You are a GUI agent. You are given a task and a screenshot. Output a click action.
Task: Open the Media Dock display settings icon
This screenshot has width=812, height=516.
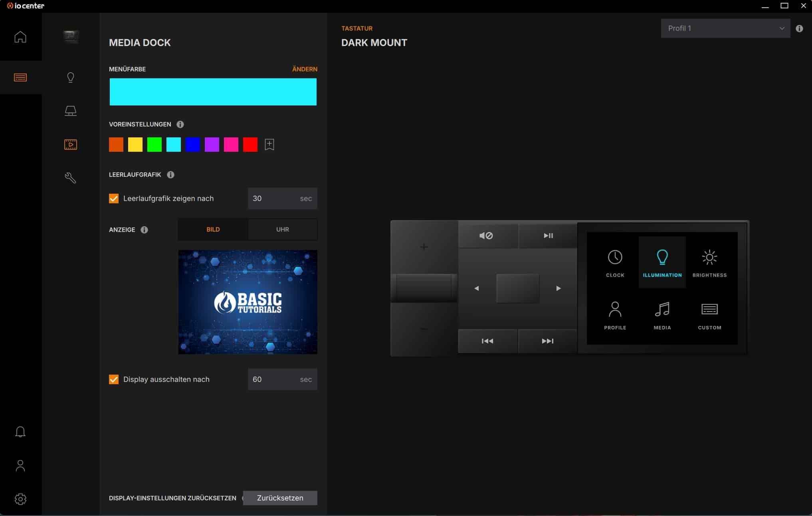pyautogui.click(x=71, y=145)
